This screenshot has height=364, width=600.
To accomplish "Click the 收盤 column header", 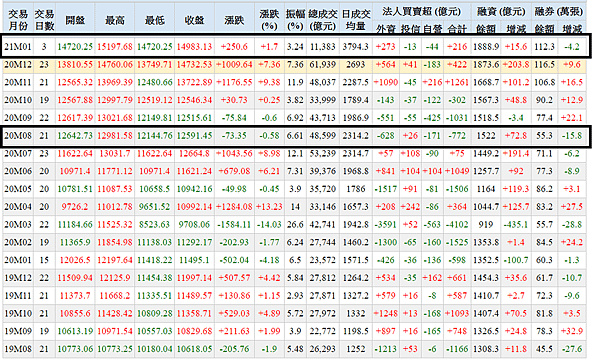I will click(194, 20).
